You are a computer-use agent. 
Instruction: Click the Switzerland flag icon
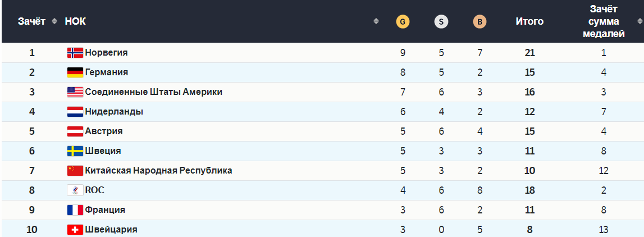coord(75,230)
